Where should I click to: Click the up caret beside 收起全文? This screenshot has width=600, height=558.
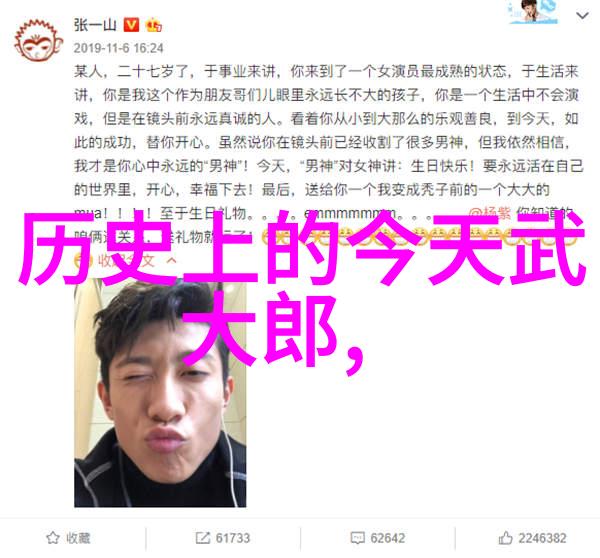172,261
